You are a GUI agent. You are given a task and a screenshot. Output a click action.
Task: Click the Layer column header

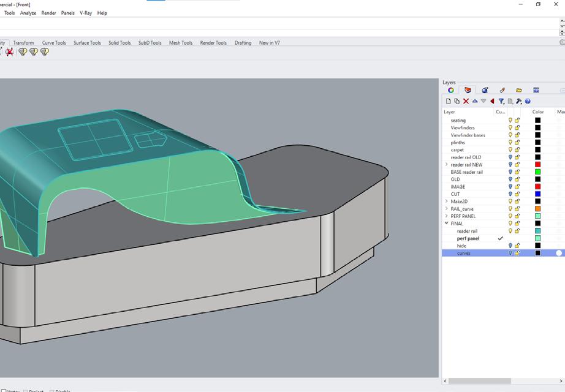click(450, 112)
